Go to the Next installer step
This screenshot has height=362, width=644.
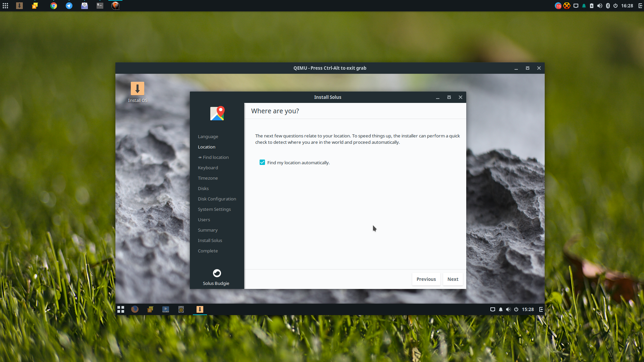tap(453, 279)
